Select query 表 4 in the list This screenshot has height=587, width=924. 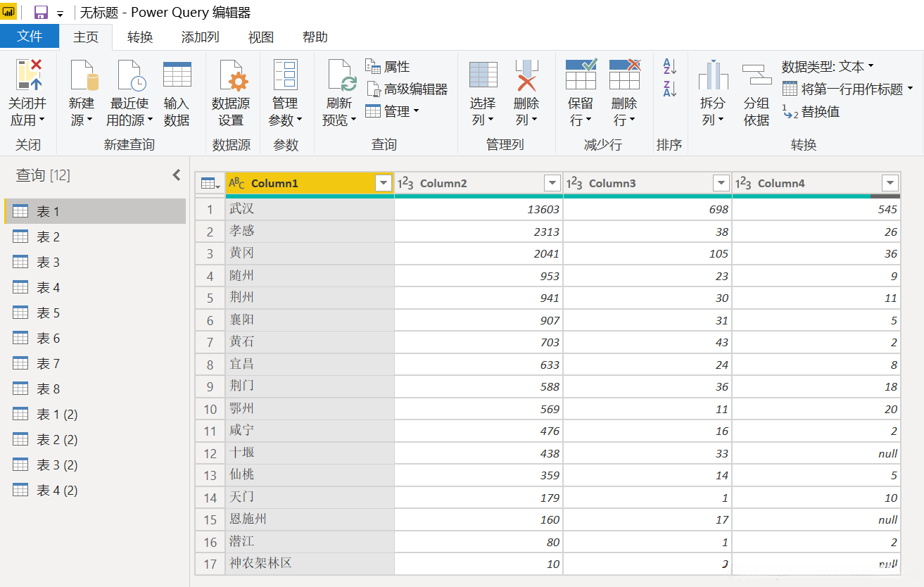click(96, 287)
